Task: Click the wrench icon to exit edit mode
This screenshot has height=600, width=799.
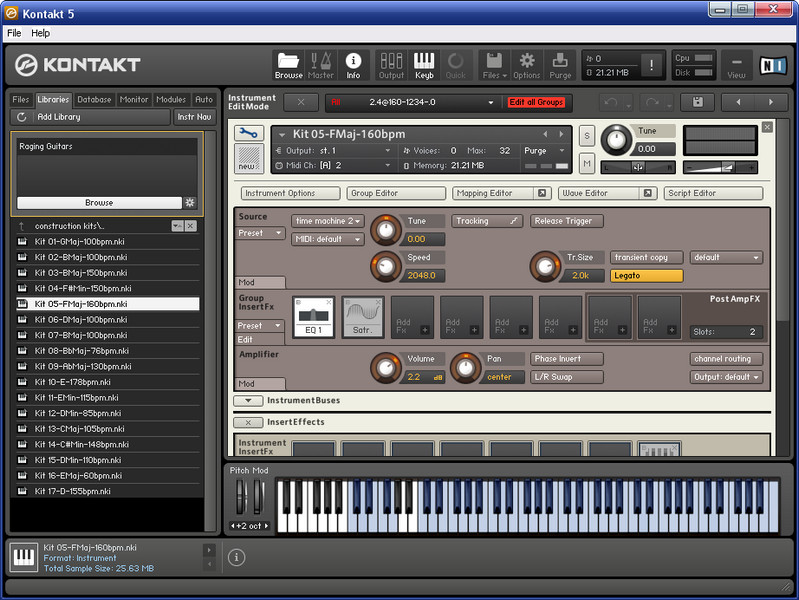Action: (x=248, y=133)
